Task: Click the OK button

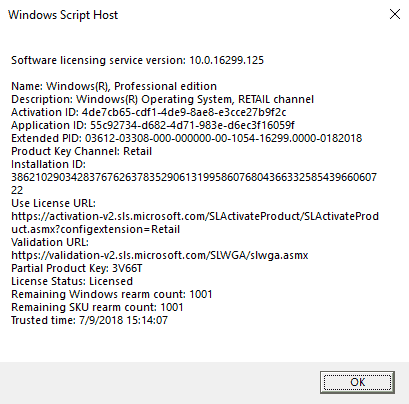Action: click(x=357, y=382)
